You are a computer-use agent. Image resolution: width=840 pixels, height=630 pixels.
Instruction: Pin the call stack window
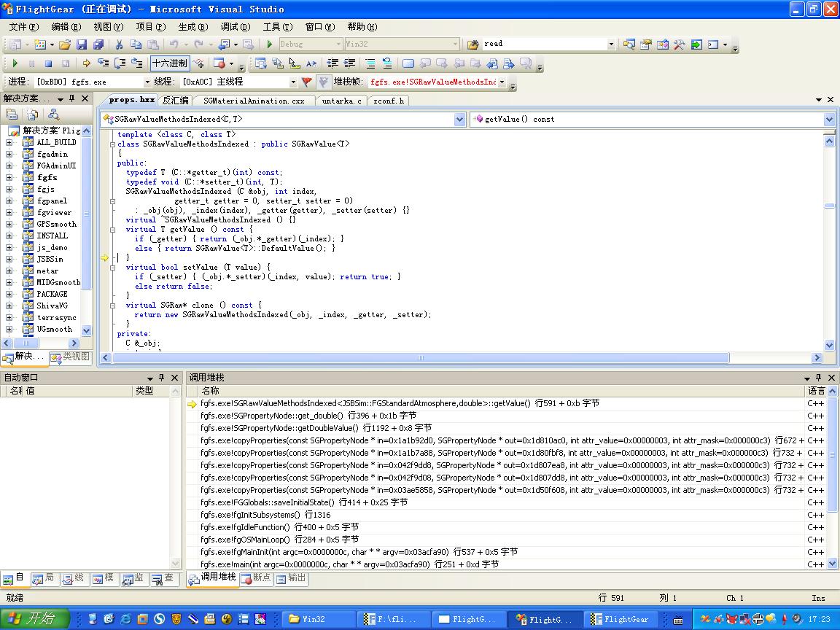click(x=818, y=378)
